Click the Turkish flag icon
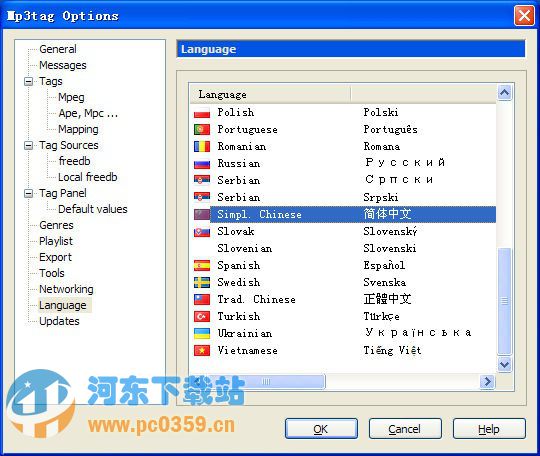This screenshot has height=456, width=540. (202, 317)
